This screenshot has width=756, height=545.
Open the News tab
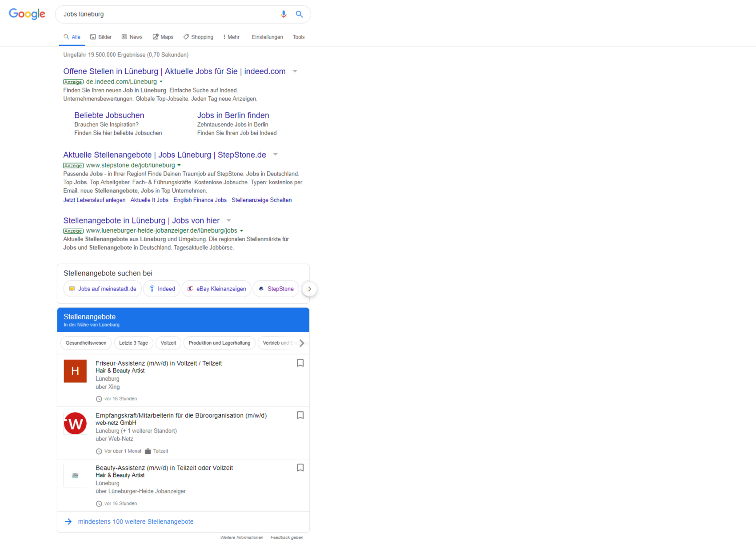coord(132,37)
